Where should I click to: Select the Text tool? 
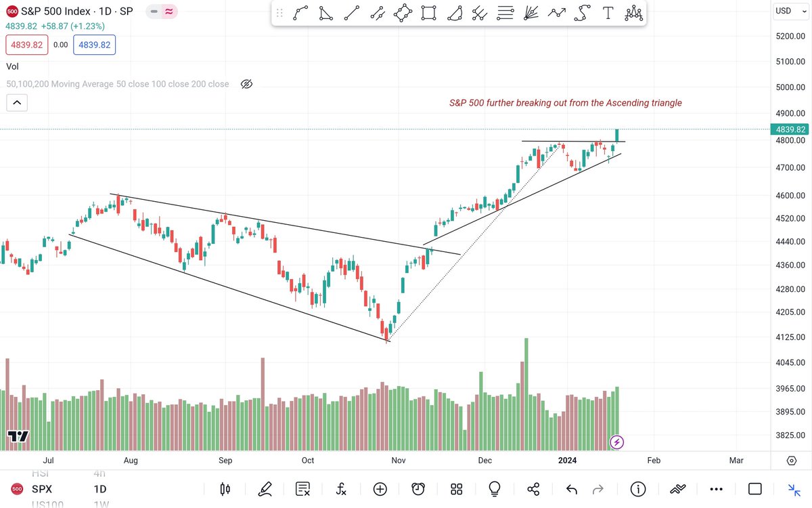pos(608,13)
